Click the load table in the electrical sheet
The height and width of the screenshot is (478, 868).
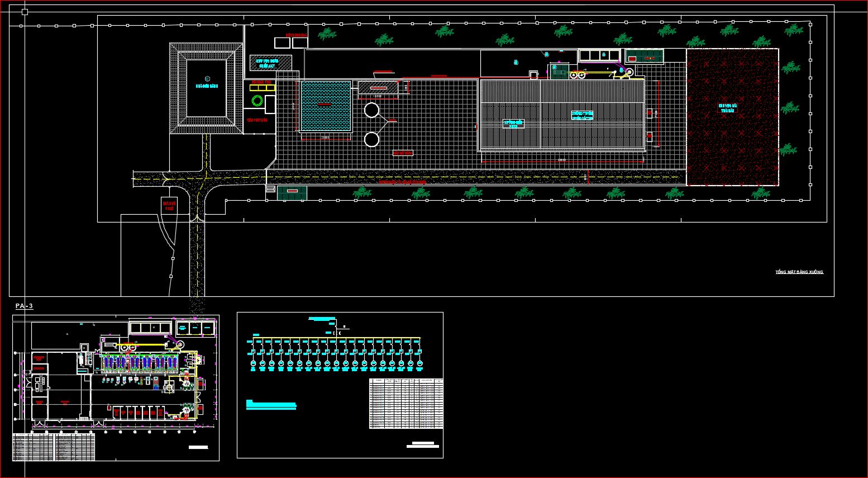coord(406,404)
